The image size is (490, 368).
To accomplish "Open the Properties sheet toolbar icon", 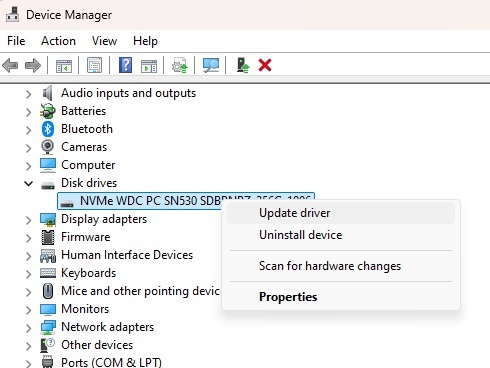I will point(95,65).
